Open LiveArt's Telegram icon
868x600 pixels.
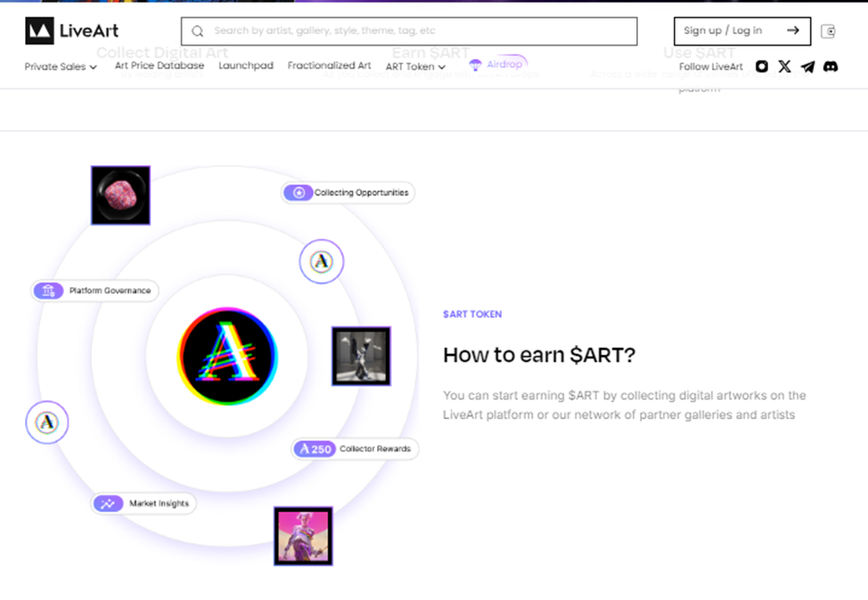[x=807, y=67]
